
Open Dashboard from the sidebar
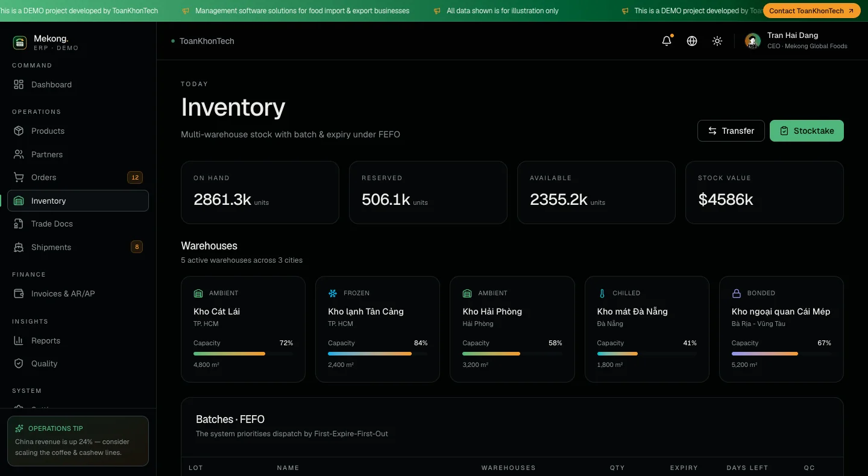tap(78, 85)
